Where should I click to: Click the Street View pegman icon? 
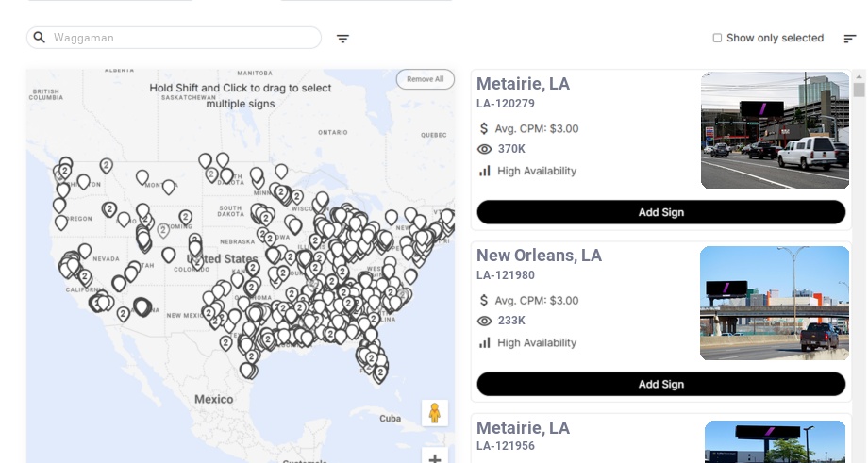pyautogui.click(x=434, y=413)
